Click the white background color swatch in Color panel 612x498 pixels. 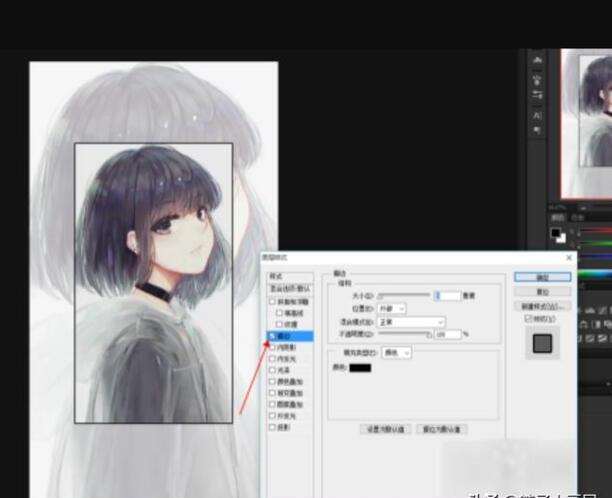(x=562, y=238)
